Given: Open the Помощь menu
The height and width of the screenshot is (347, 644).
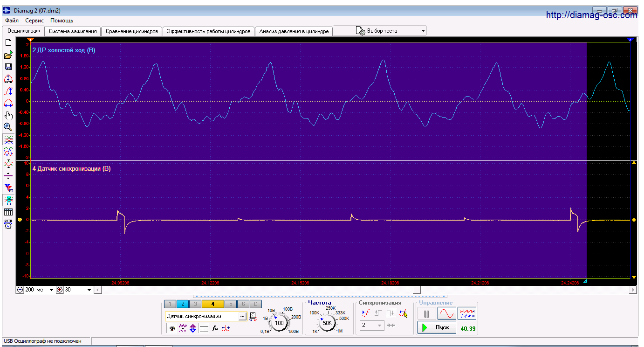Looking at the screenshot, I should (x=62, y=21).
